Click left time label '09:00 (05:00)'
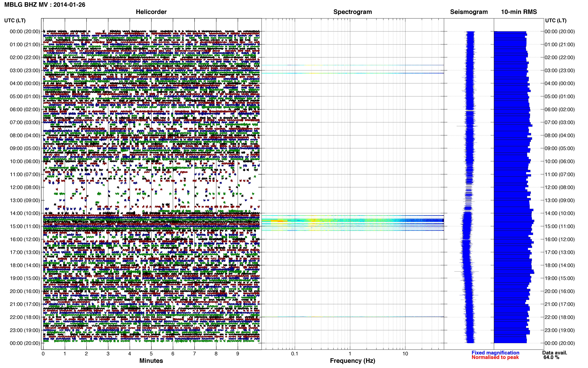Image resolution: width=588 pixels, height=368 pixels. (x=25, y=148)
